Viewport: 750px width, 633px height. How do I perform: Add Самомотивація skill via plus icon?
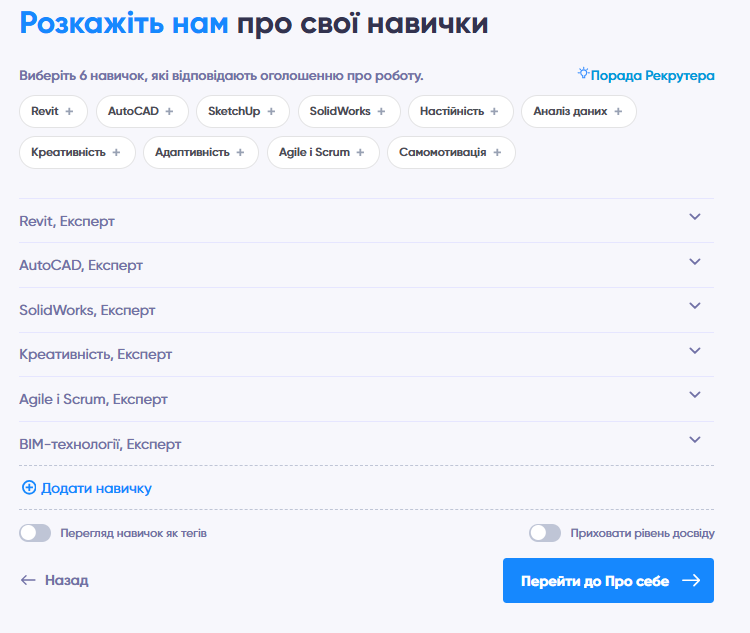point(497,153)
